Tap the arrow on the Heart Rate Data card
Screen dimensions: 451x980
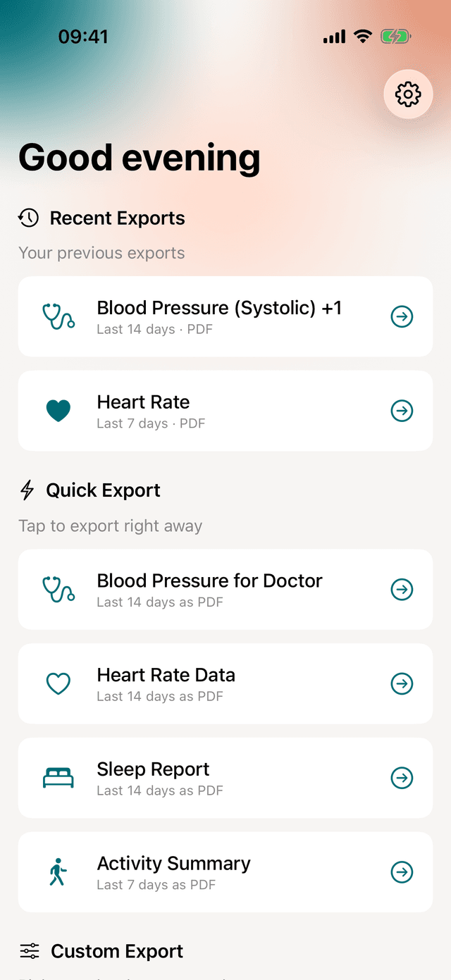402,683
